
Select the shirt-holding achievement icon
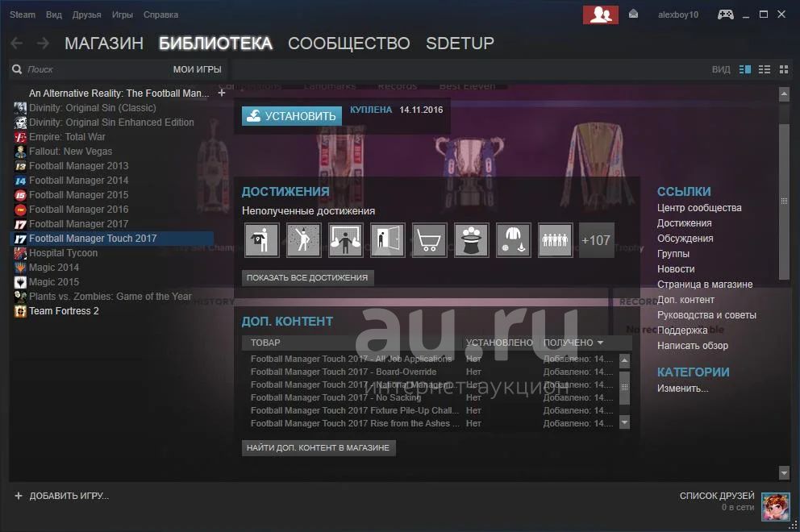[x=262, y=239]
